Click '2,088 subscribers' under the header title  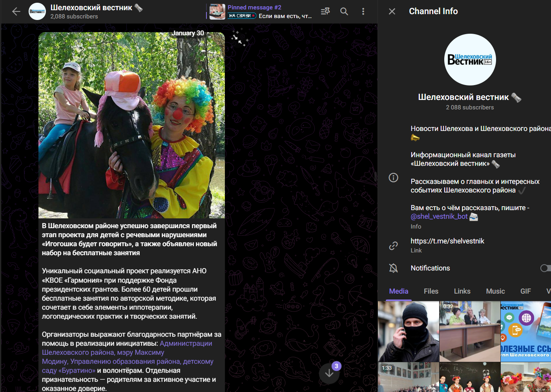pos(74,16)
